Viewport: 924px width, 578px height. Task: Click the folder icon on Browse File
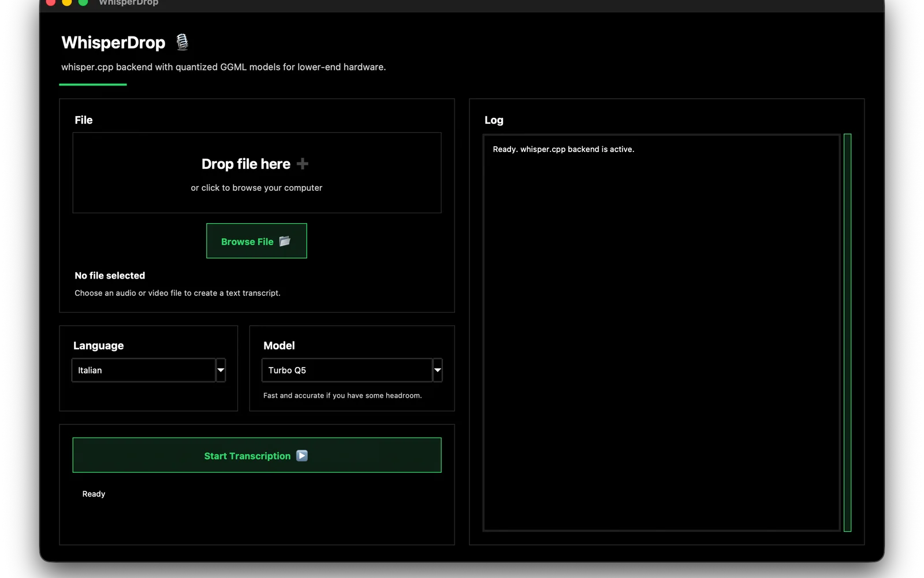(x=285, y=241)
